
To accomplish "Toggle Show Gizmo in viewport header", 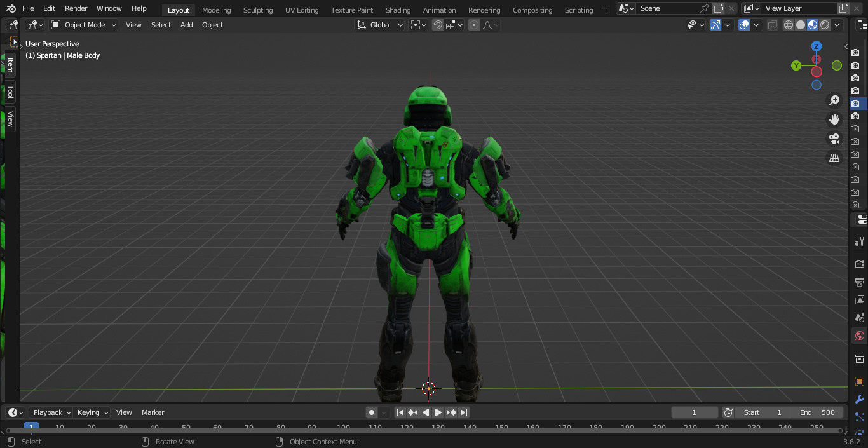I will pyautogui.click(x=715, y=25).
